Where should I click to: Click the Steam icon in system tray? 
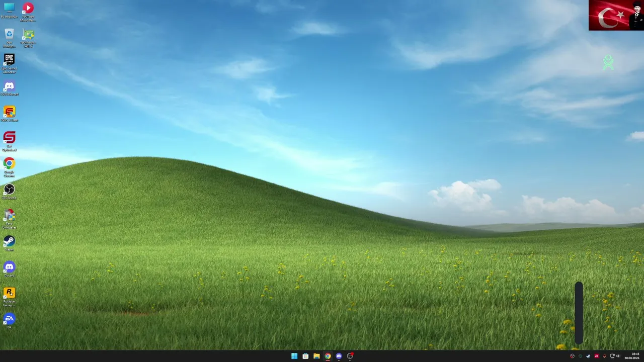[588, 356]
